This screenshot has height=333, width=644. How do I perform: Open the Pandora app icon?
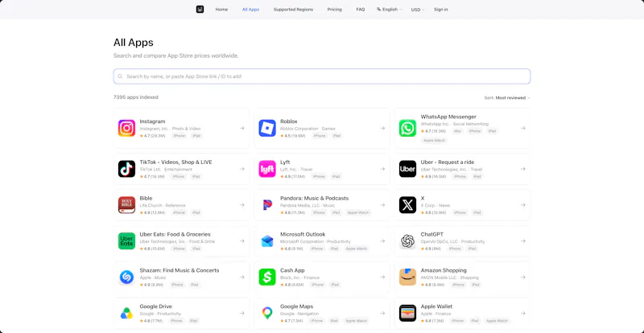[x=267, y=205]
